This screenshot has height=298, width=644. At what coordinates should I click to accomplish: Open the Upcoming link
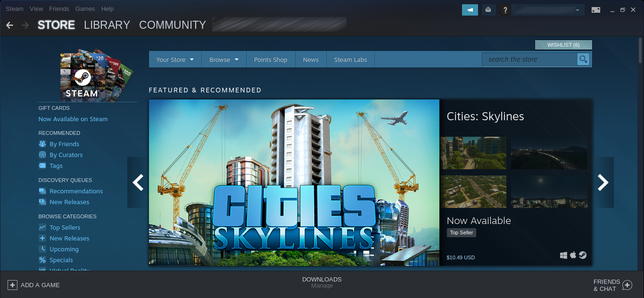click(64, 249)
